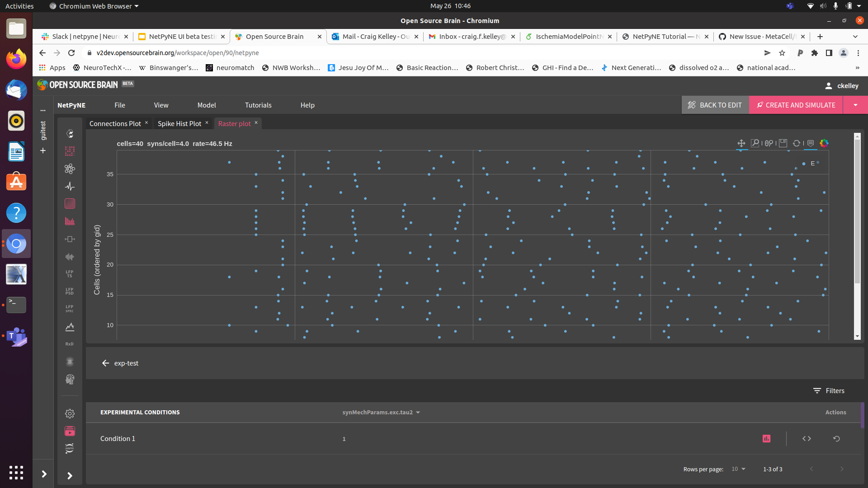Open the rate PSD waveform icon

tap(70, 257)
